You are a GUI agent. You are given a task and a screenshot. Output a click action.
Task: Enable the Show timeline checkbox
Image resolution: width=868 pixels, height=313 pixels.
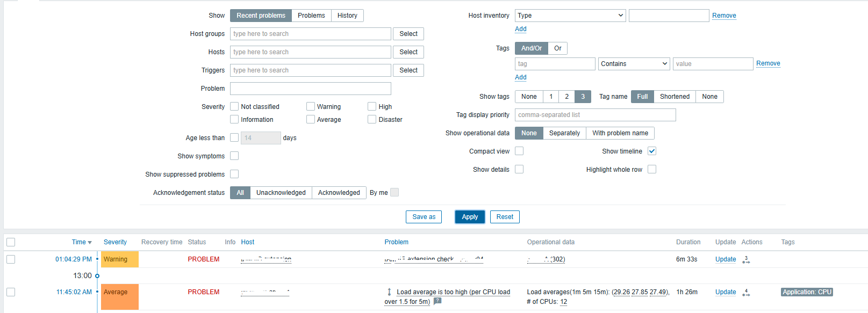652,151
